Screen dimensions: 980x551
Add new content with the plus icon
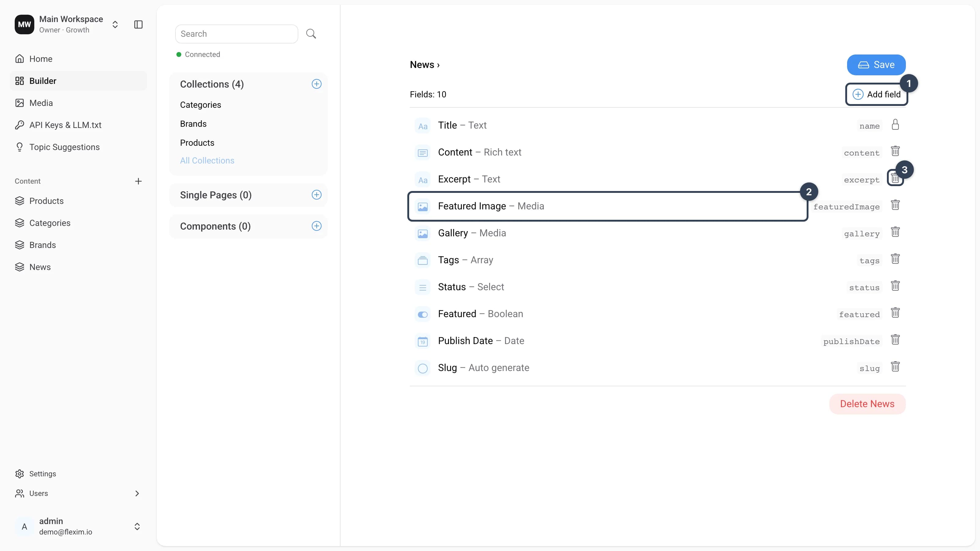click(x=138, y=182)
